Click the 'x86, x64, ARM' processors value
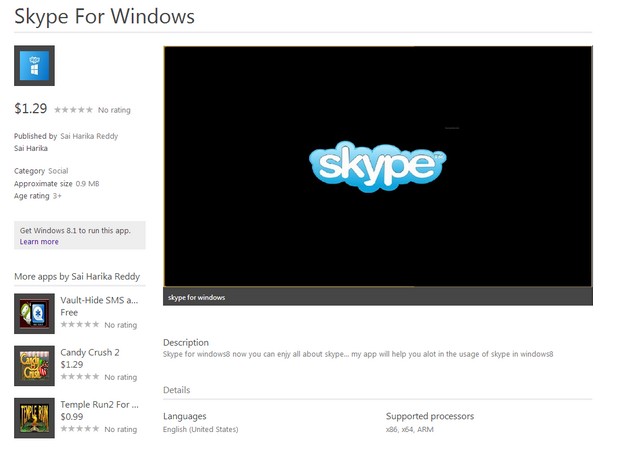This screenshot has height=449, width=618. pyautogui.click(x=410, y=429)
